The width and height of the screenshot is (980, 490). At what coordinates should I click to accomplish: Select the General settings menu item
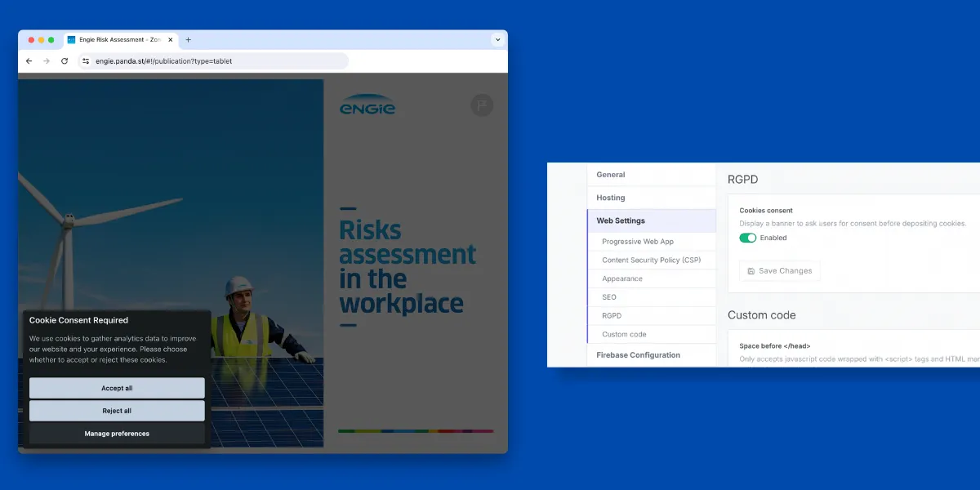pos(611,175)
